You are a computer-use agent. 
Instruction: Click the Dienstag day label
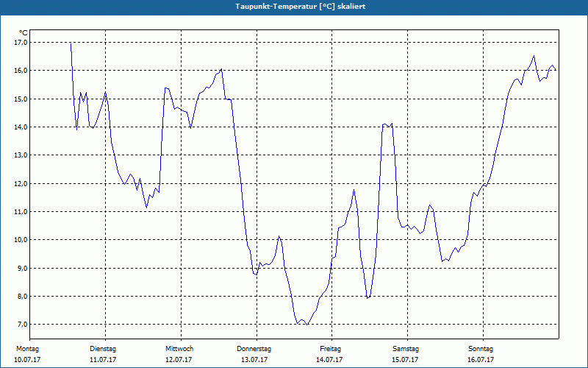pos(103,349)
